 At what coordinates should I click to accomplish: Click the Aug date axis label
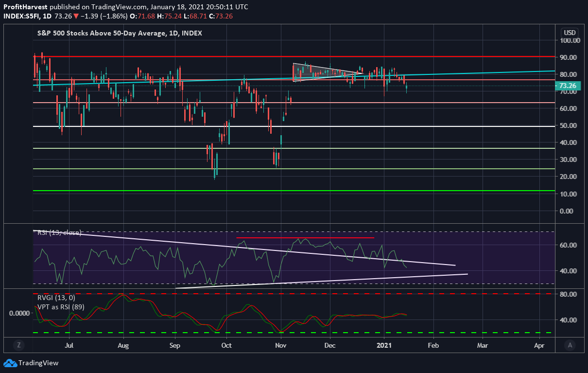click(124, 345)
